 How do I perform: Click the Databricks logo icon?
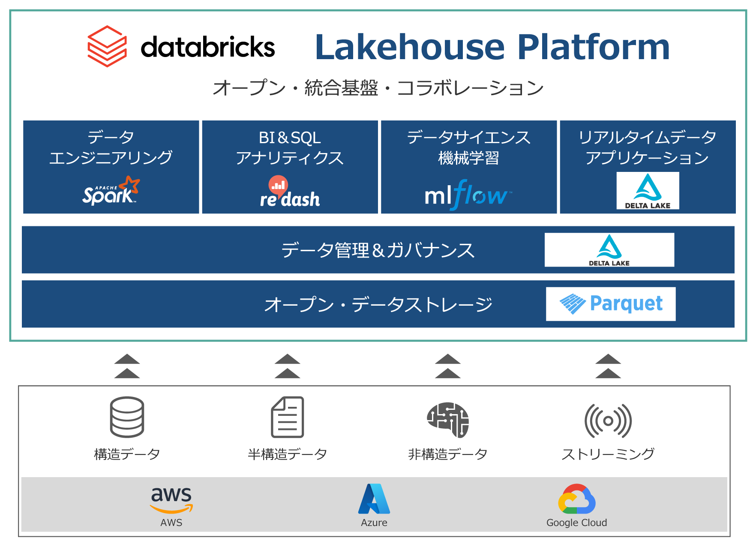tap(107, 46)
